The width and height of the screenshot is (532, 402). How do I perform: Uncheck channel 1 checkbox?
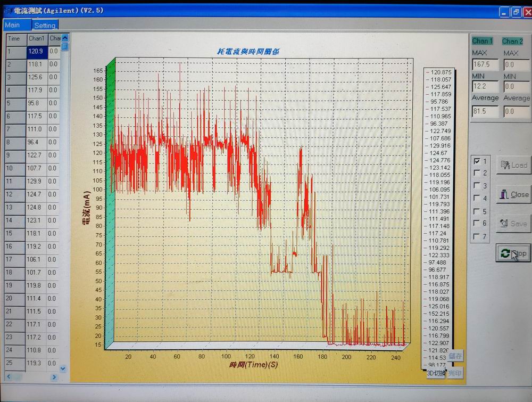click(477, 161)
